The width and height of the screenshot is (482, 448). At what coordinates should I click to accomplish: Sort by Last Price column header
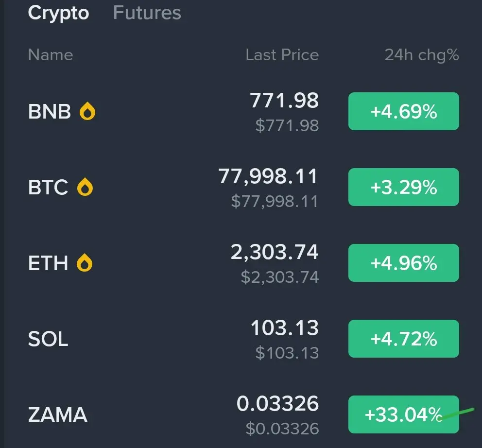pos(282,55)
